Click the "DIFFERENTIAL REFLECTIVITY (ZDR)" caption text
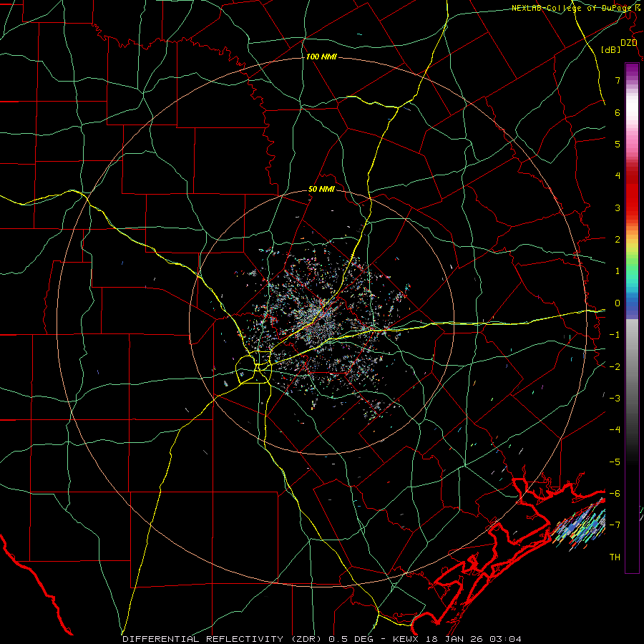 (x=223, y=639)
